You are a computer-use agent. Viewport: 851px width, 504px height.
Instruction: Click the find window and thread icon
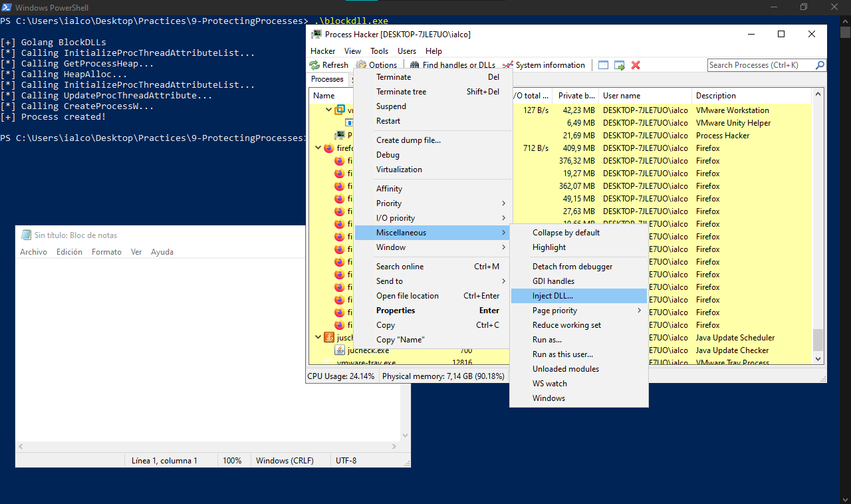620,65
